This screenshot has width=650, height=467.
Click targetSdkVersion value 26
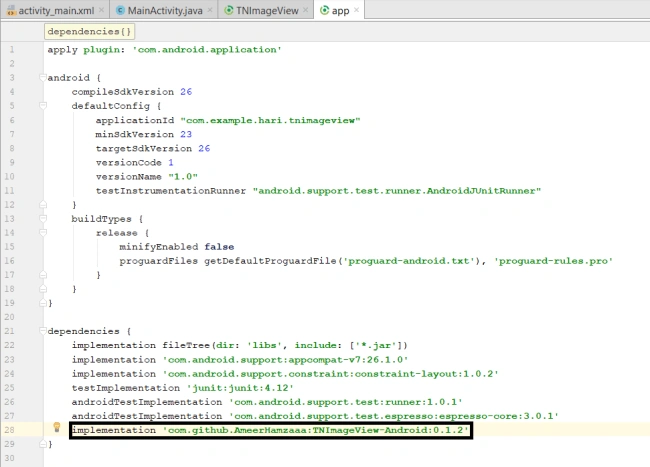coord(204,148)
